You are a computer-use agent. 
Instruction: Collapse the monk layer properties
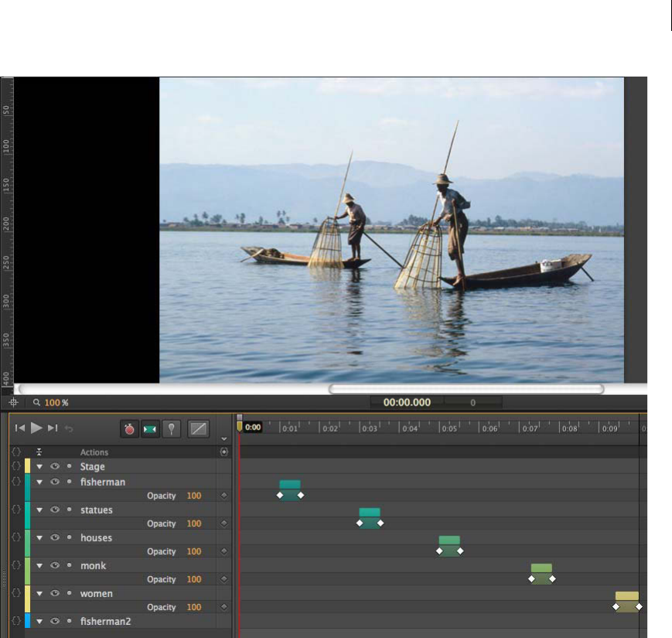(x=39, y=565)
